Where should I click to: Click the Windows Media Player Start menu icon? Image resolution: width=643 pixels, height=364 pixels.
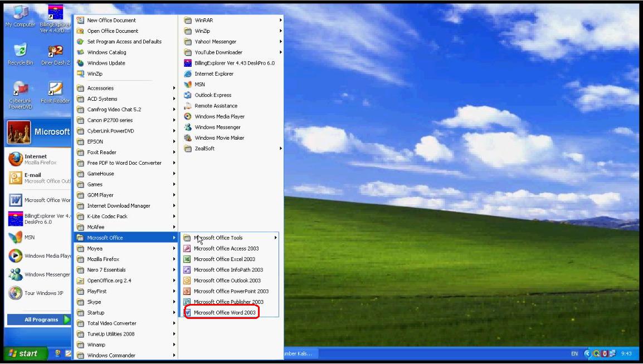click(x=15, y=255)
